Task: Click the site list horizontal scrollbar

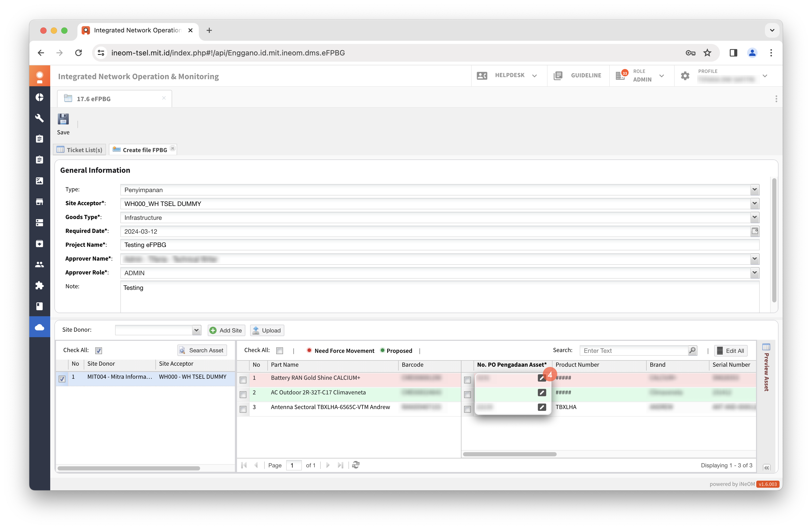Action: point(129,468)
